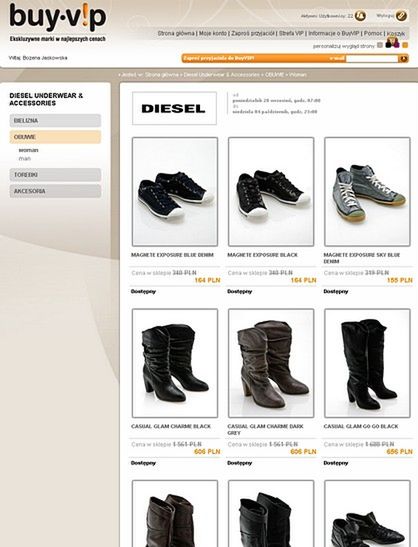Image resolution: width=418 pixels, height=547 pixels.
Task: Focus the invite friend e-mail field
Action: click(372, 59)
